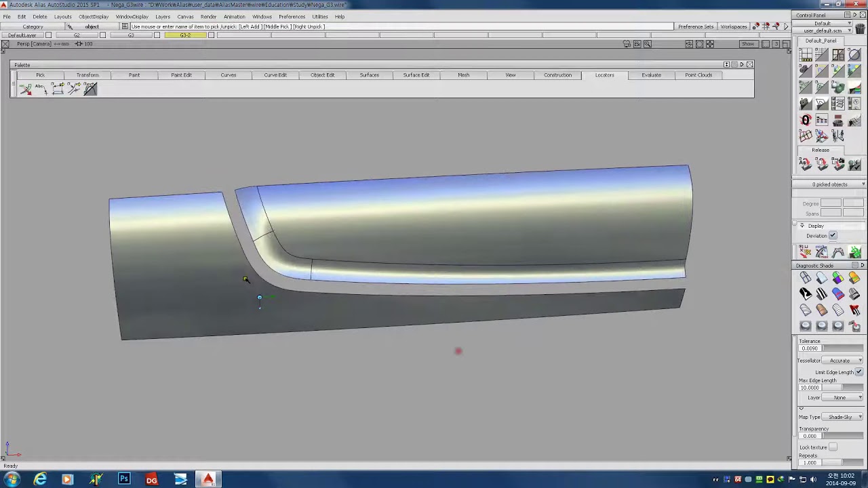Screen dimensions: 868x488
Task: Open the Render menu
Action: (x=208, y=16)
